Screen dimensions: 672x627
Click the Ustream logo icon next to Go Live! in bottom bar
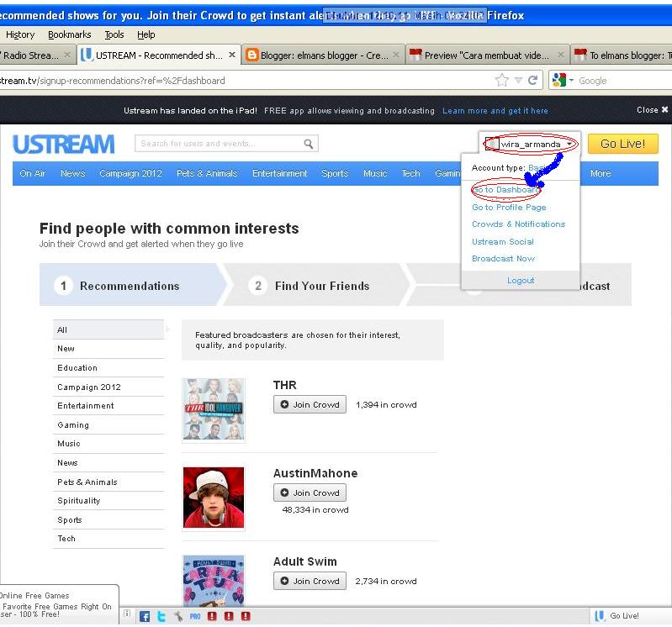[x=600, y=615]
